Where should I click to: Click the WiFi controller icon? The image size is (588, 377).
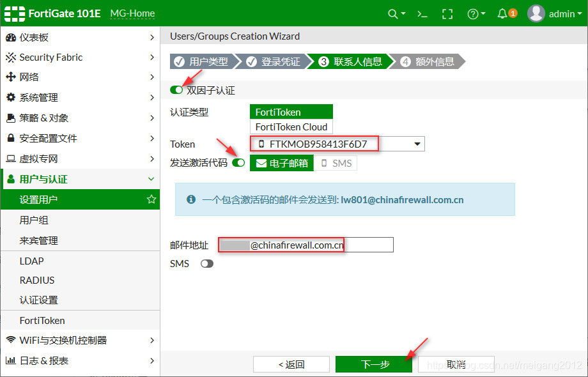[11, 339]
